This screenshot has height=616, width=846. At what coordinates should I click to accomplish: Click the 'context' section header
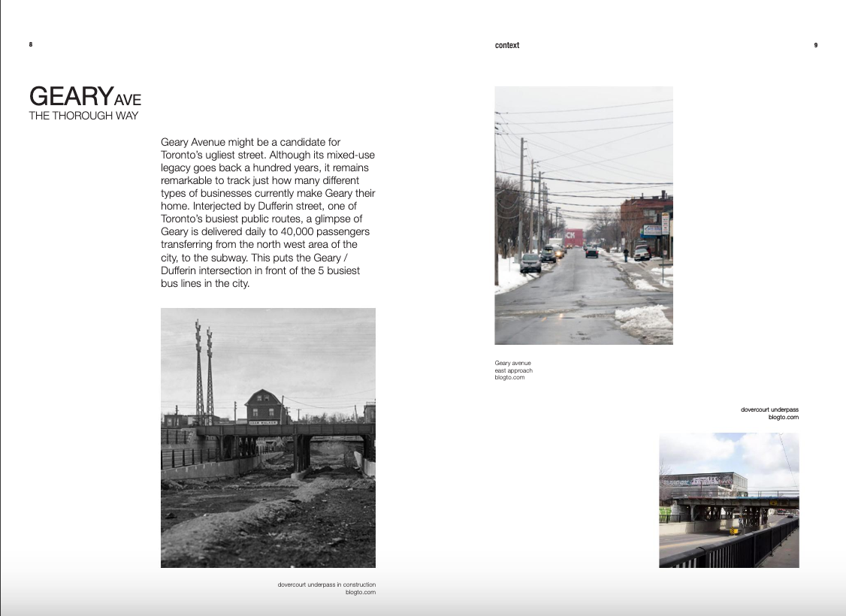[507, 45]
